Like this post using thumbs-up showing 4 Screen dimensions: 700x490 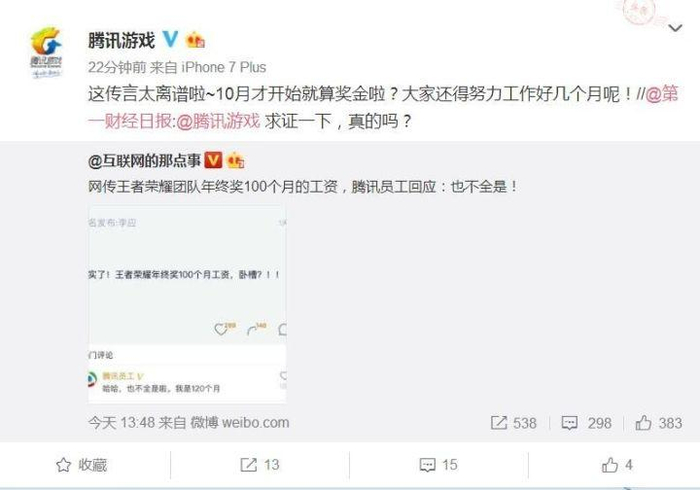(x=617, y=465)
